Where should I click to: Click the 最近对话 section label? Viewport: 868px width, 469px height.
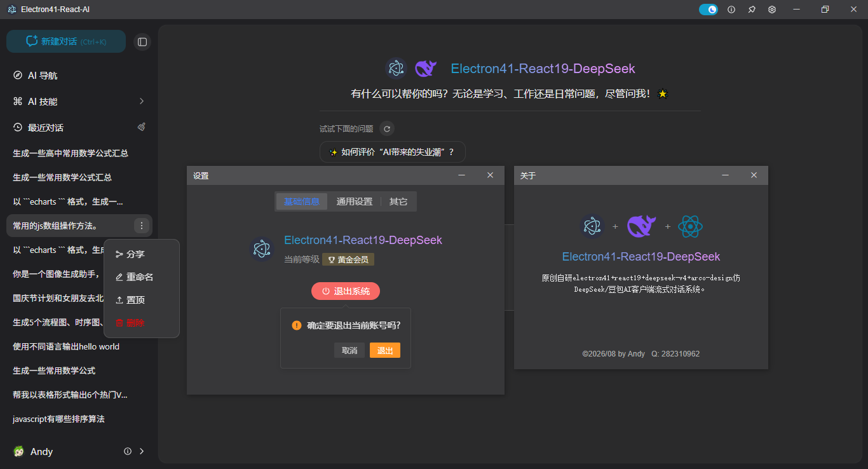click(46, 127)
